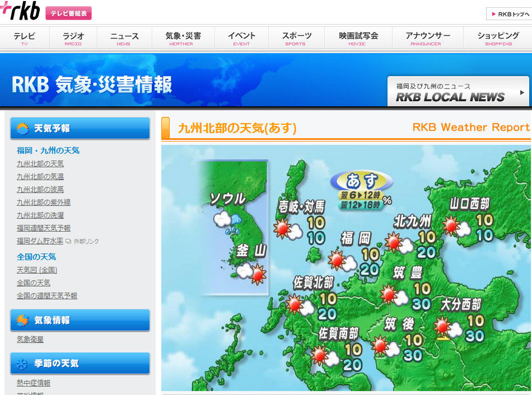Image resolution: width=532 pixels, height=395 pixels.
Task: Click the arrow on RKB LOCAL NEWS banner
Action: (522, 92)
